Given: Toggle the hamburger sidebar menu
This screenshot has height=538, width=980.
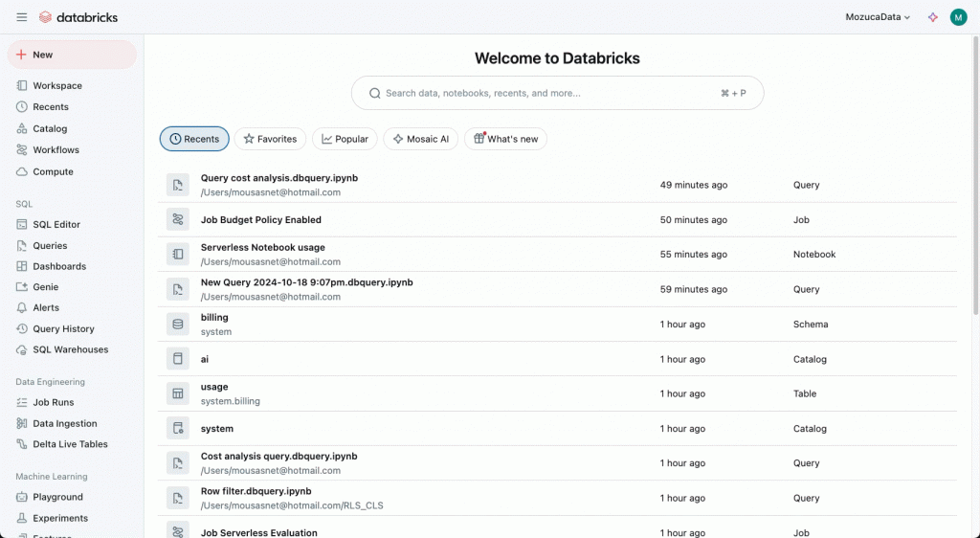Looking at the screenshot, I should pos(22,17).
